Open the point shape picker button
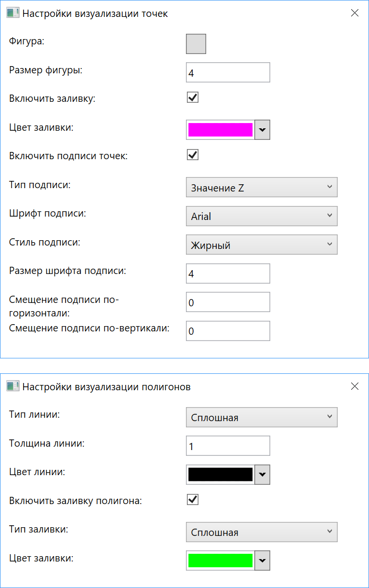Image resolution: width=369 pixels, height=588 pixels. point(195,43)
